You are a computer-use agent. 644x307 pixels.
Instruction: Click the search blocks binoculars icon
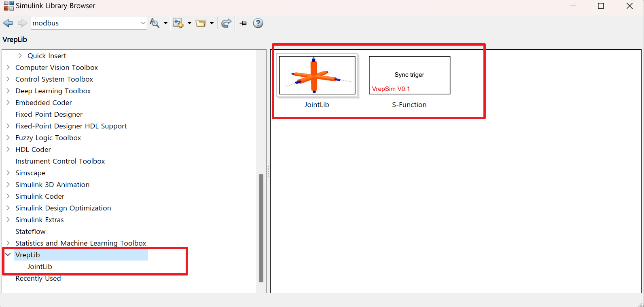click(154, 23)
